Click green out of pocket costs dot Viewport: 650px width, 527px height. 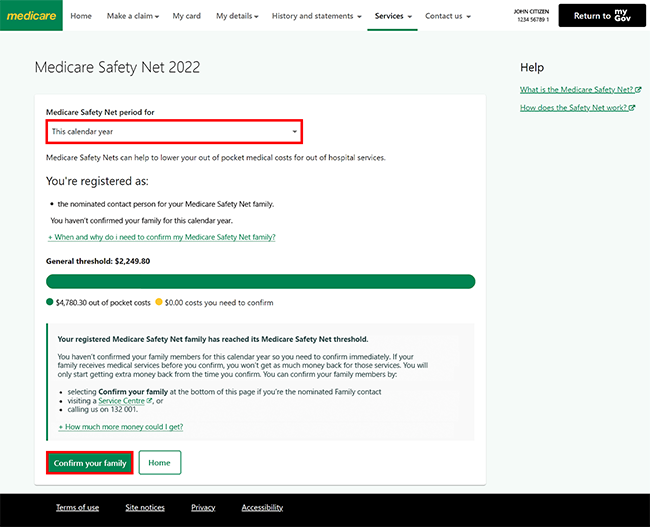tap(50, 302)
